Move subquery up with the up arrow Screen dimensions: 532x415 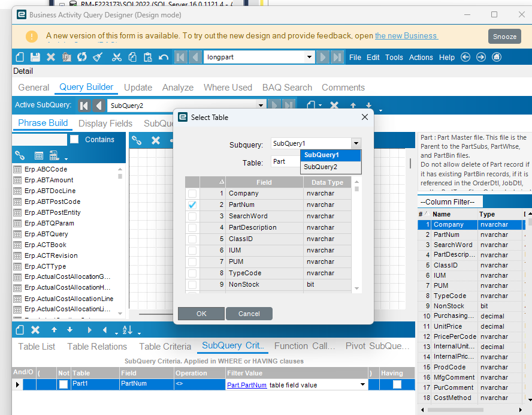(353, 106)
